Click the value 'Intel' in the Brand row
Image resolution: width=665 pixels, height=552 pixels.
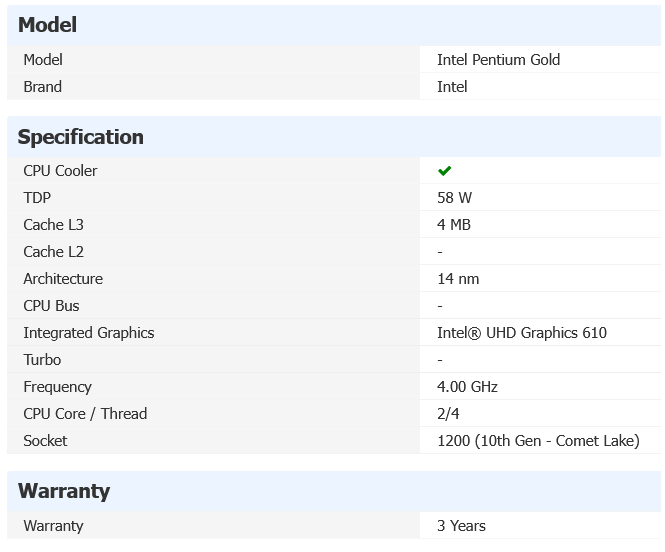click(452, 87)
